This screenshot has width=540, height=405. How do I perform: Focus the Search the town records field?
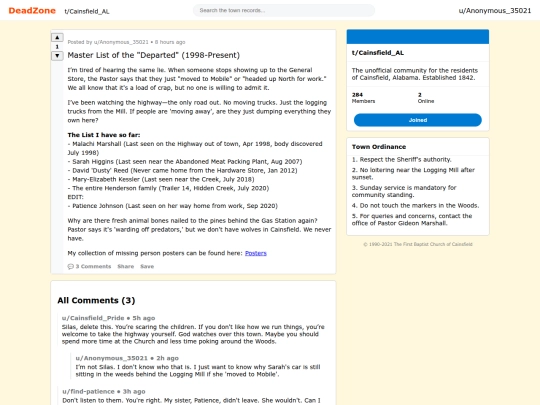pos(284,10)
